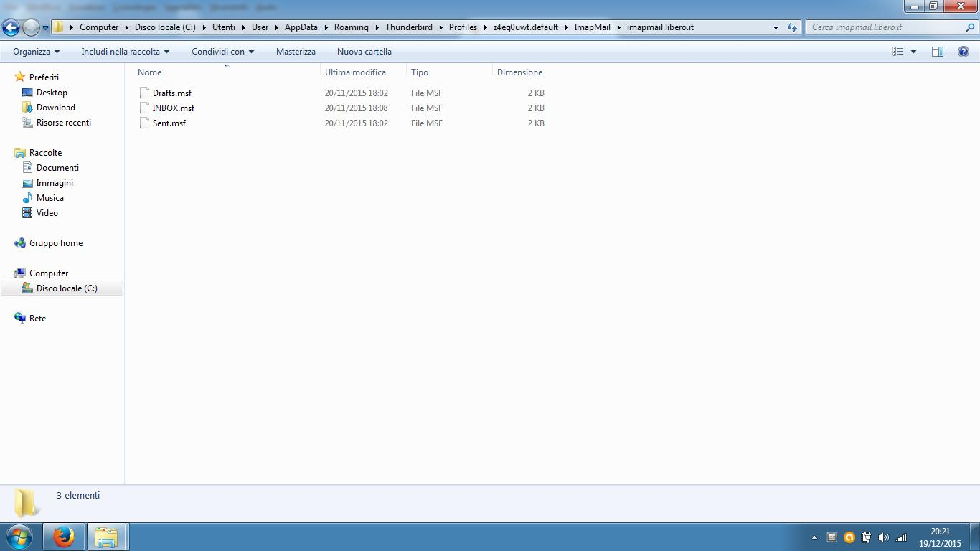Screen dimensions: 980x551
Task: Open the Includi nella raccolta dropdown
Action: click(126, 52)
